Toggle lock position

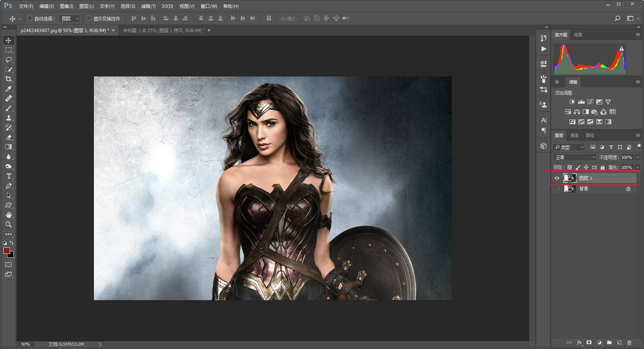pyautogui.click(x=586, y=167)
